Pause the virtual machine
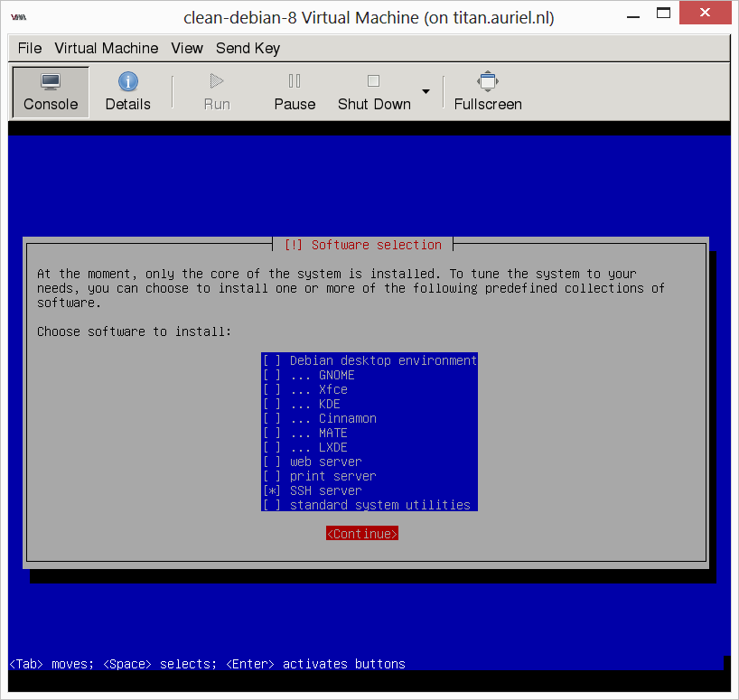Viewport: 739px width, 700px height. pyautogui.click(x=295, y=92)
